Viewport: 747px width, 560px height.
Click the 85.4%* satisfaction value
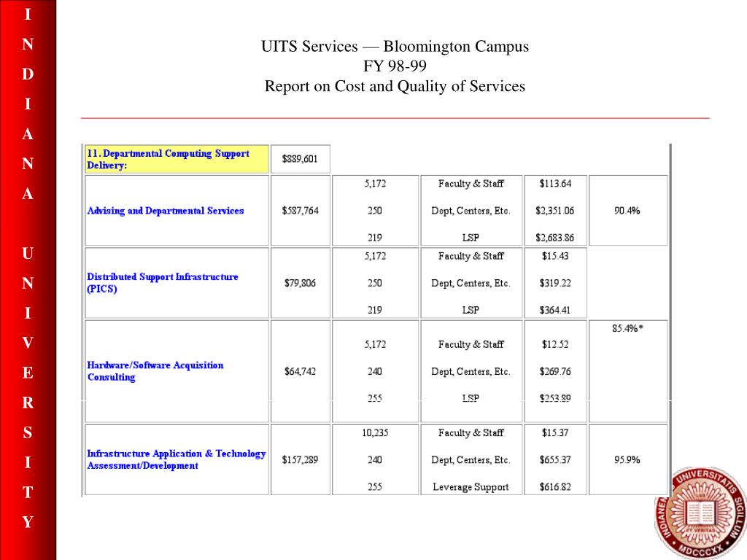[628, 328]
